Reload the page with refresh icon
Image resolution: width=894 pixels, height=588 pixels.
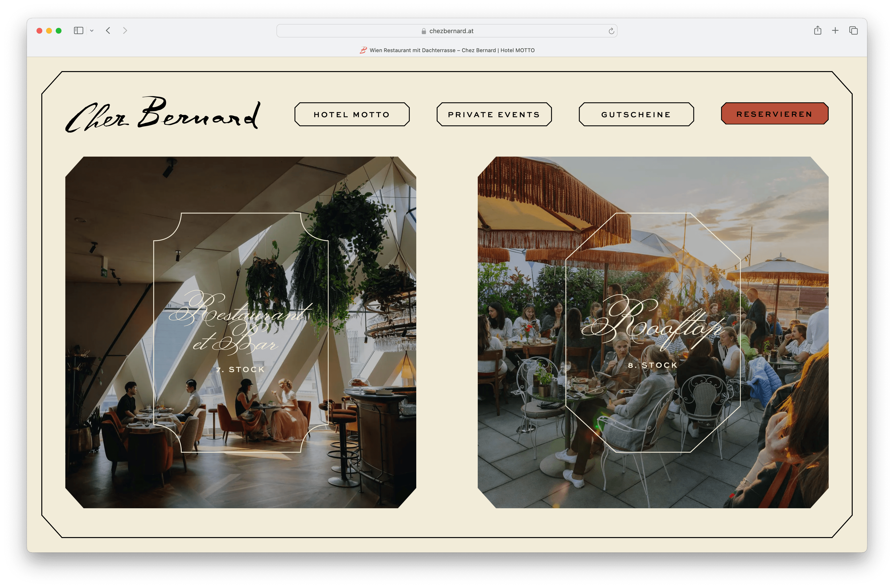point(611,31)
